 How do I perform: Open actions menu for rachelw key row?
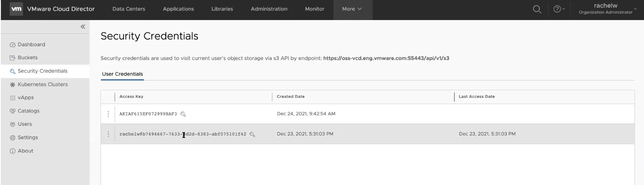tap(108, 134)
